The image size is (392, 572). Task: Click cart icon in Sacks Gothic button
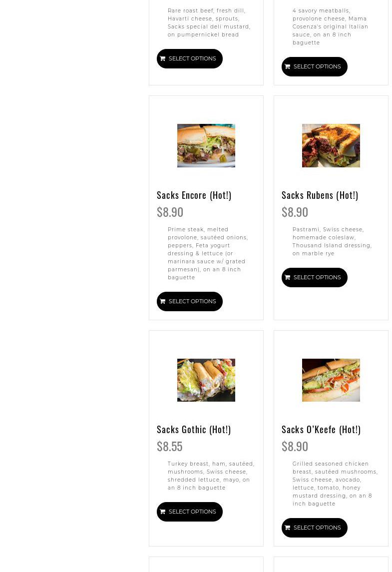[x=163, y=512]
